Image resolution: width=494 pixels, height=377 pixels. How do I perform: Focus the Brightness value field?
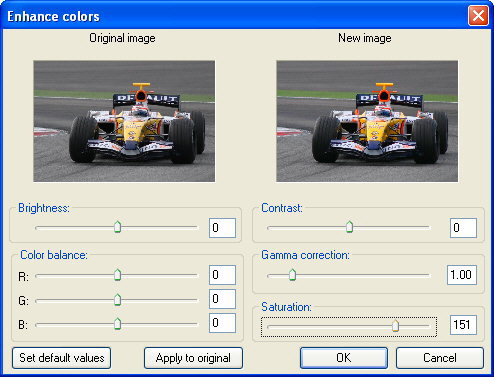pos(222,228)
